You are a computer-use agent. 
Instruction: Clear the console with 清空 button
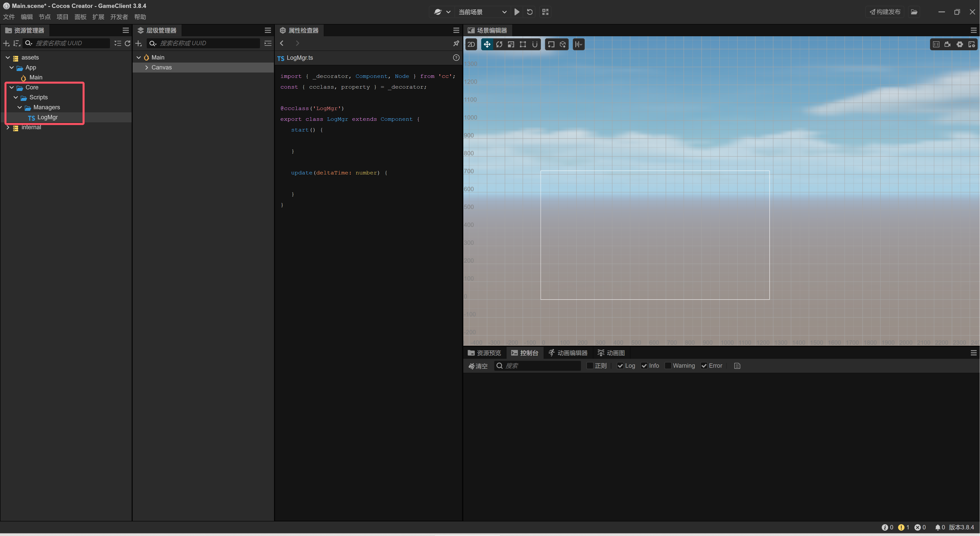click(x=478, y=365)
